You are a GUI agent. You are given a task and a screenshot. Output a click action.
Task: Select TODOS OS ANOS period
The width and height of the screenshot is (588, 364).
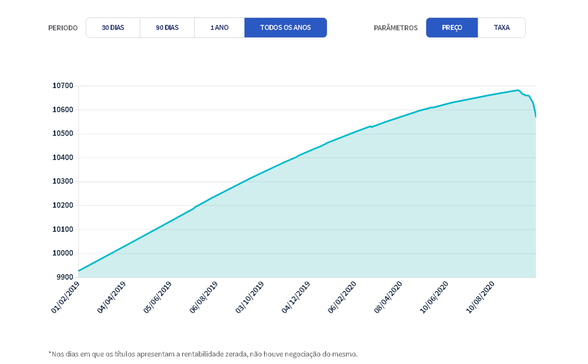click(286, 28)
